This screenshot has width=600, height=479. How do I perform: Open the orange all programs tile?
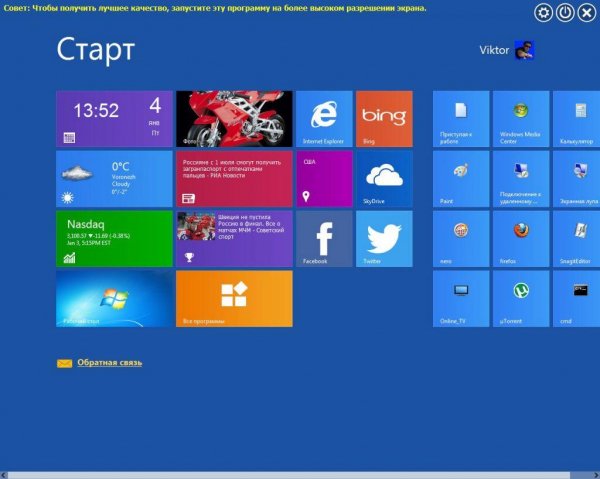[234, 299]
